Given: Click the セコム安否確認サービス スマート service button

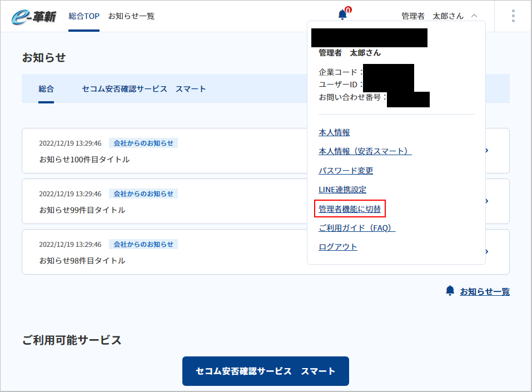Looking at the screenshot, I should coord(266,371).
